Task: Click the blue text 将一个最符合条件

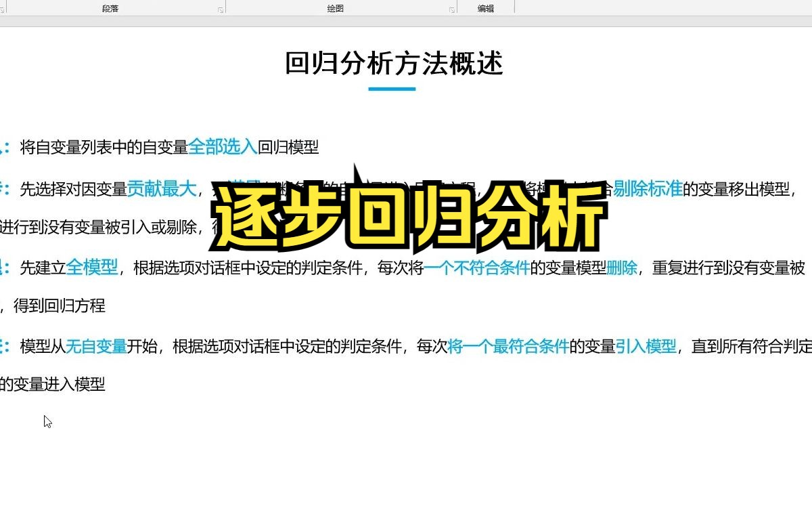Action: pyautogui.click(x=508, y=345)
